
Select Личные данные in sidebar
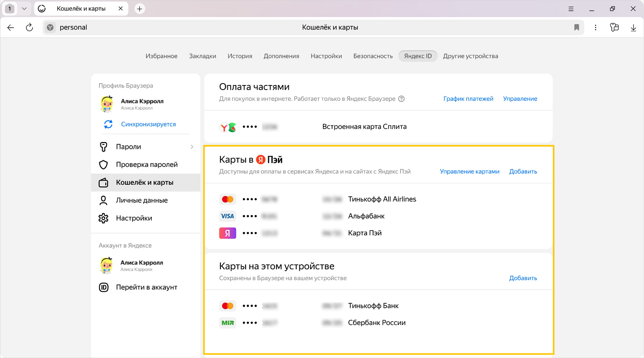(x=142, y=200)
